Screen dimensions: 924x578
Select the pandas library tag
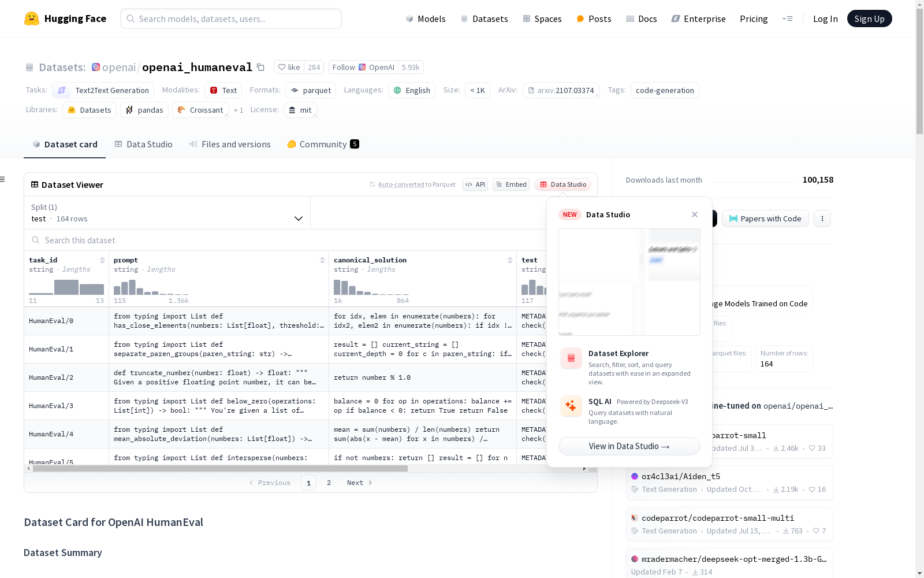click(x=144, y=110)
